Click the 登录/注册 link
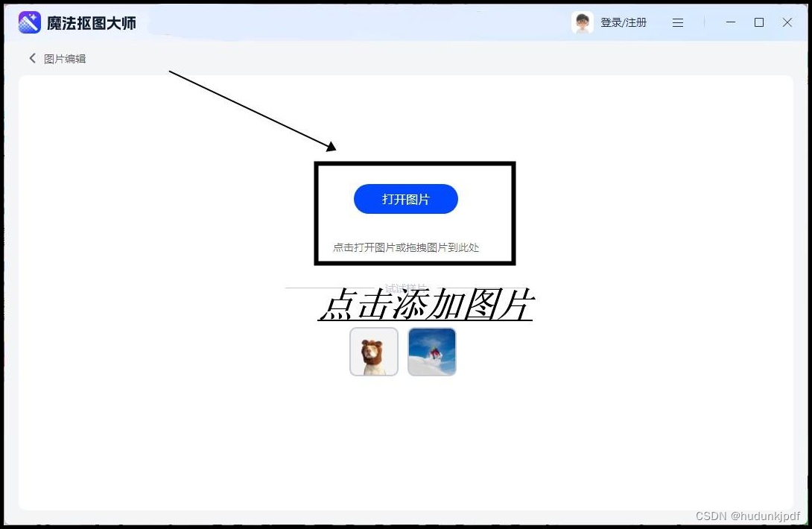This screenshot has width=812, height=529. (623, 22)
